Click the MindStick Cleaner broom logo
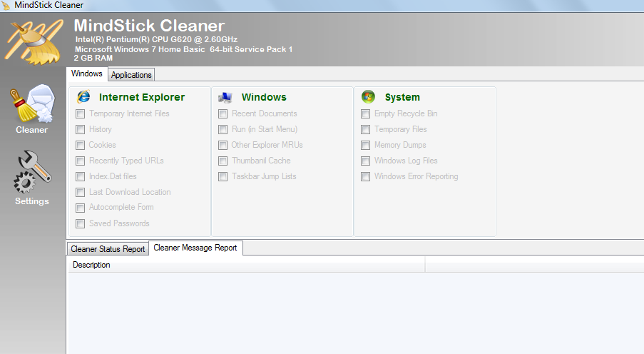 point(34,42)
